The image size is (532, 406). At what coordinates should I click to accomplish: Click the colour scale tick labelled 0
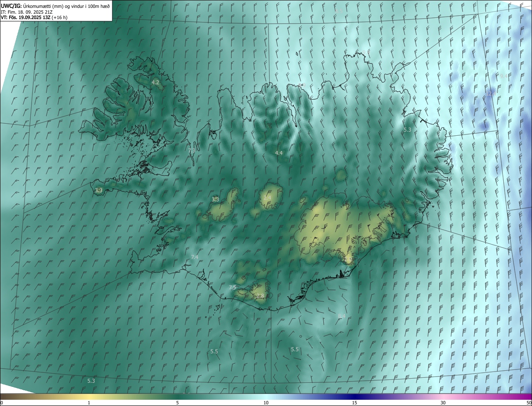pos(2,403)
